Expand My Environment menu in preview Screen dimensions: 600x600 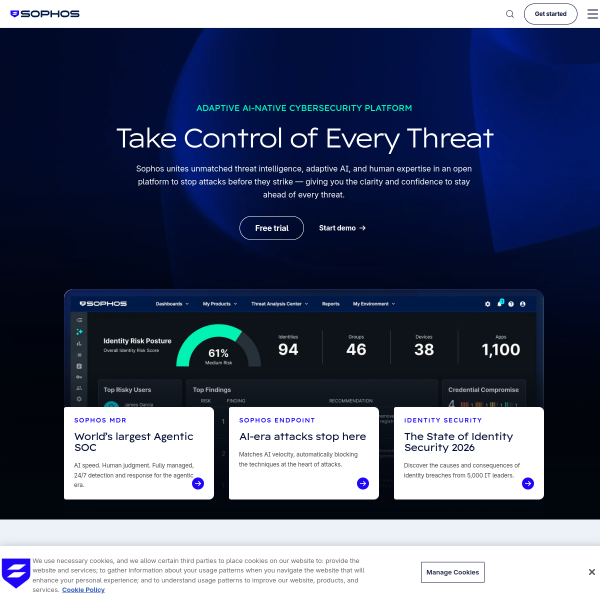[x=374, y=304]
